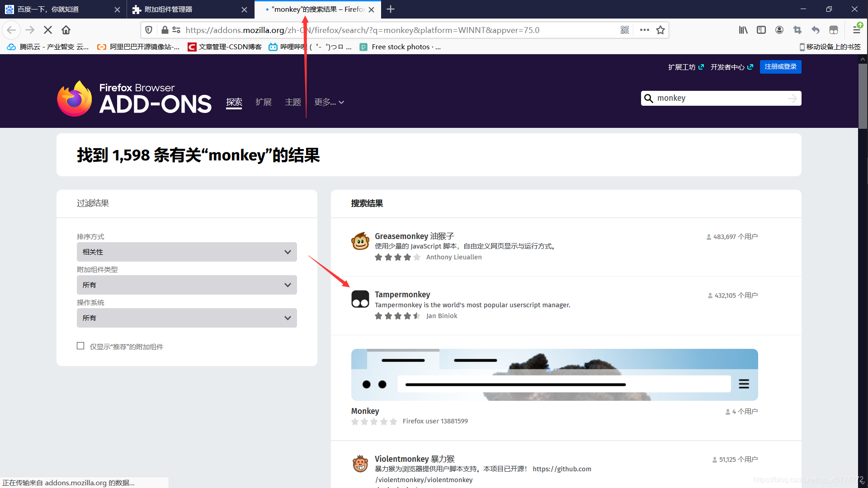Click the undo arrow toolbar icon
Image resolution: width=868 pixels, height=488 pixels.
coord(816,30)
